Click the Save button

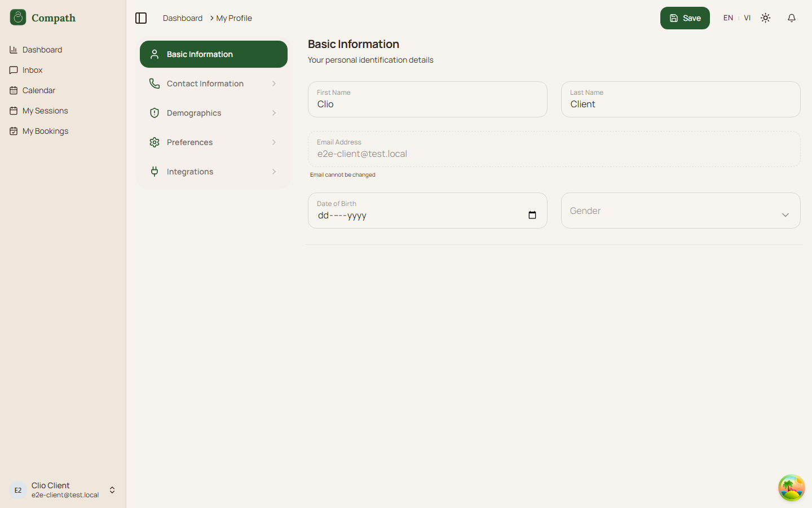[685, 18]
